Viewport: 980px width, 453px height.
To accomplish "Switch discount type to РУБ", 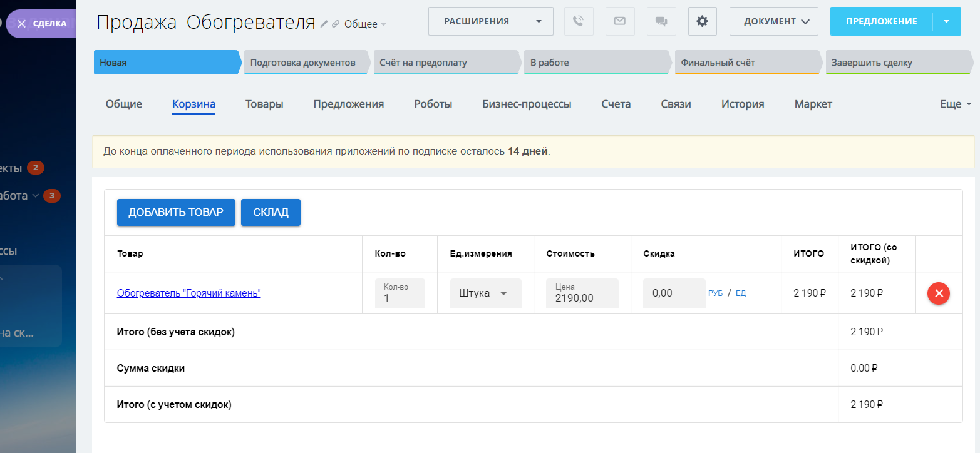I will coord(715,293).
